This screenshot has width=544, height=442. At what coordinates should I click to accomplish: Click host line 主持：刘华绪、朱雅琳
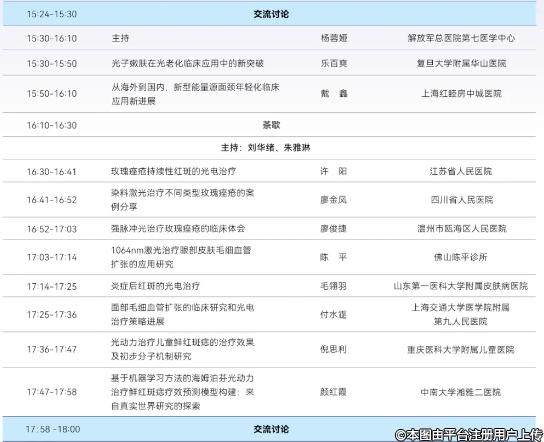point(265,148)
